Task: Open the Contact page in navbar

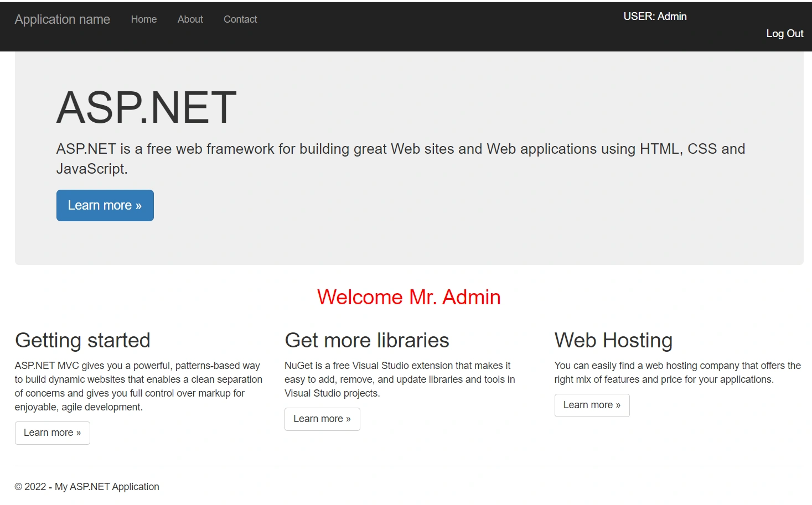Action: click(x=240, y=19)
